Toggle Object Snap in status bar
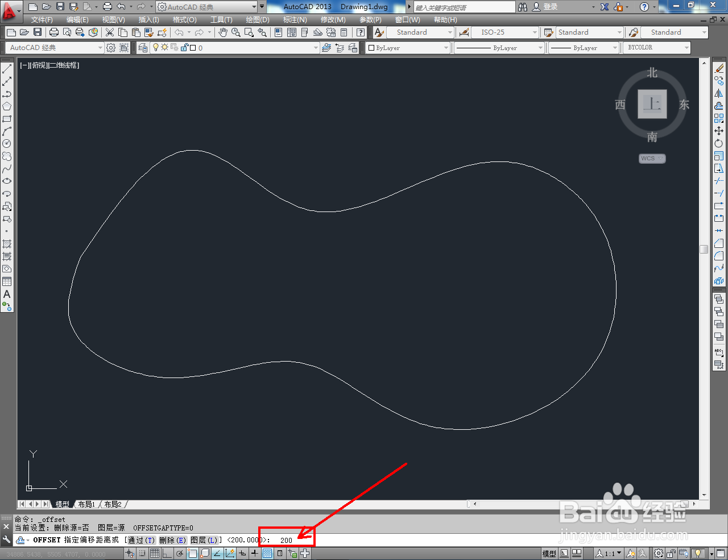 click(x=192, y=553)
